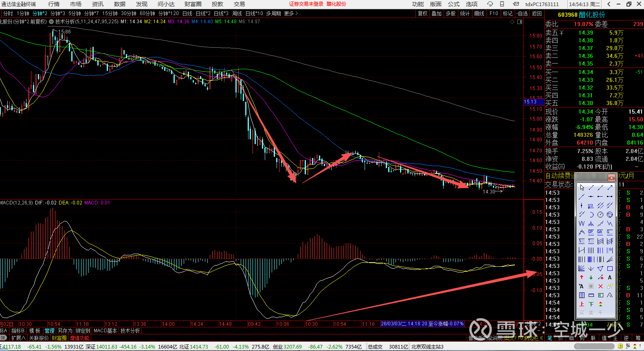Choose the 123 price label tool
Viewport: 644px width, 351px height.
[591, 206]
